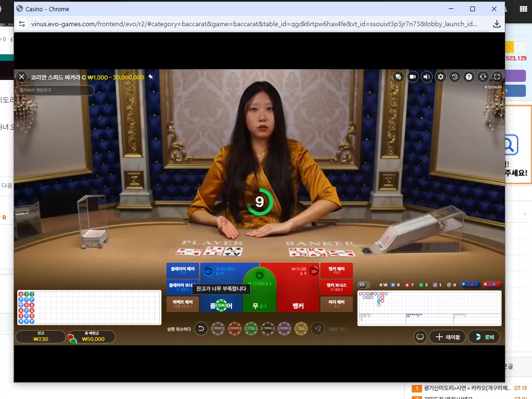Click the purple button in background window

tap(515, 75)
